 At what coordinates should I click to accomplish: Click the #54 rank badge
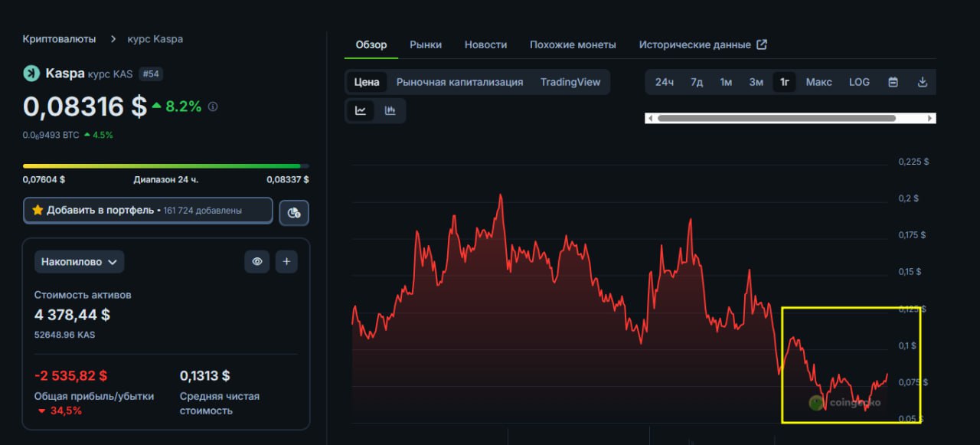[150, 74]
